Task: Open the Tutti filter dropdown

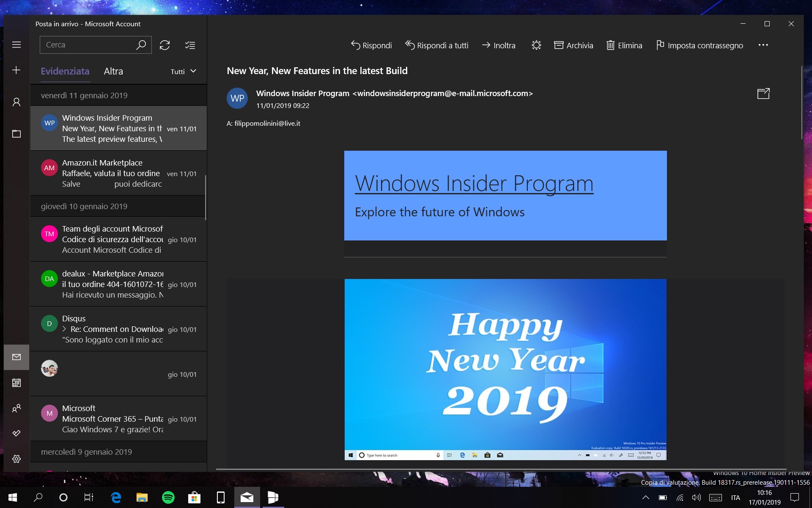Action: [184, 72]
